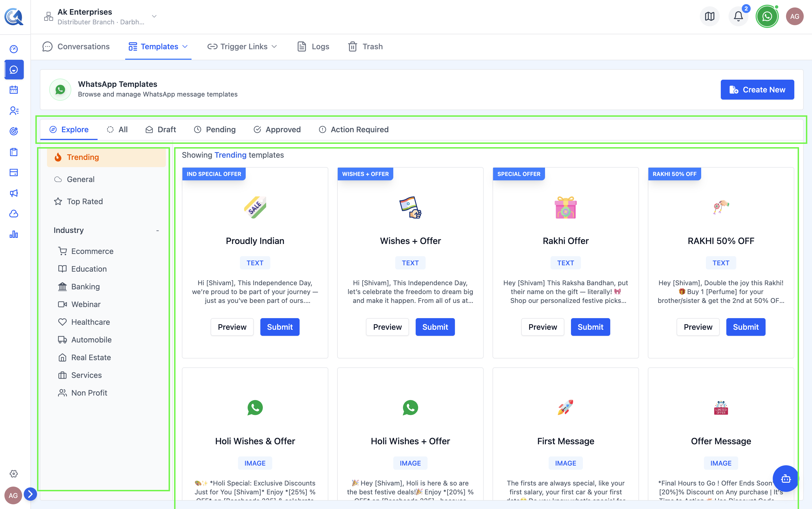Open the megaphone campaigns sidebar icon
812x509 pixels.
coord(14,193)
